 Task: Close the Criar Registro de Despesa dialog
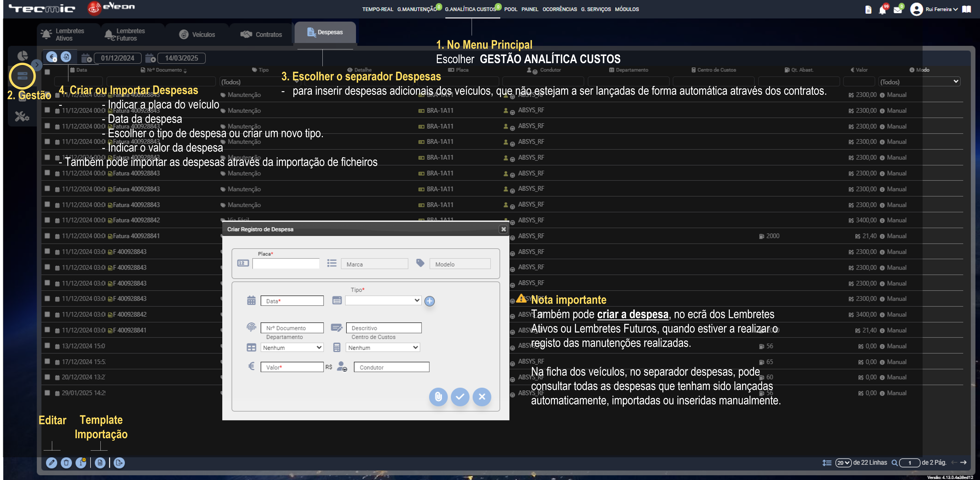click(x=503, y=229)
